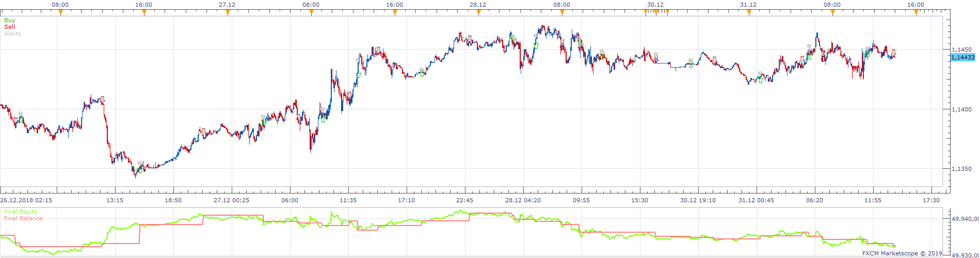Click the FXCM Marketscope © 2019 text
The width and height of the screenshot is (980, 258).
pos(902,253)
